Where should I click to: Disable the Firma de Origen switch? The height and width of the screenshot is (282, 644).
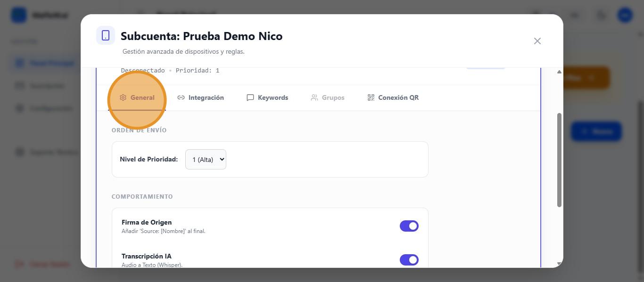[x=409, y=226]
